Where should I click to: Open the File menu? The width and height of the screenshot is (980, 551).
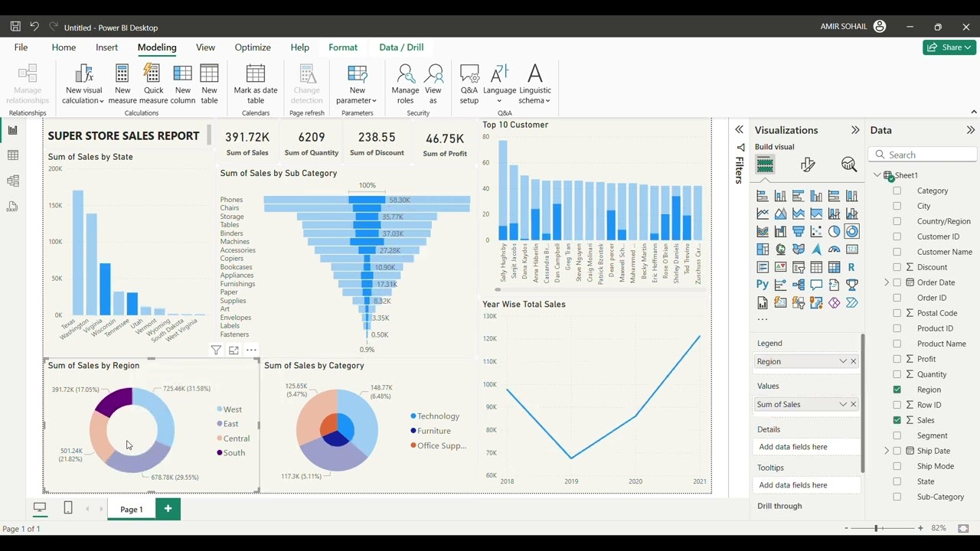click(21, 47)
